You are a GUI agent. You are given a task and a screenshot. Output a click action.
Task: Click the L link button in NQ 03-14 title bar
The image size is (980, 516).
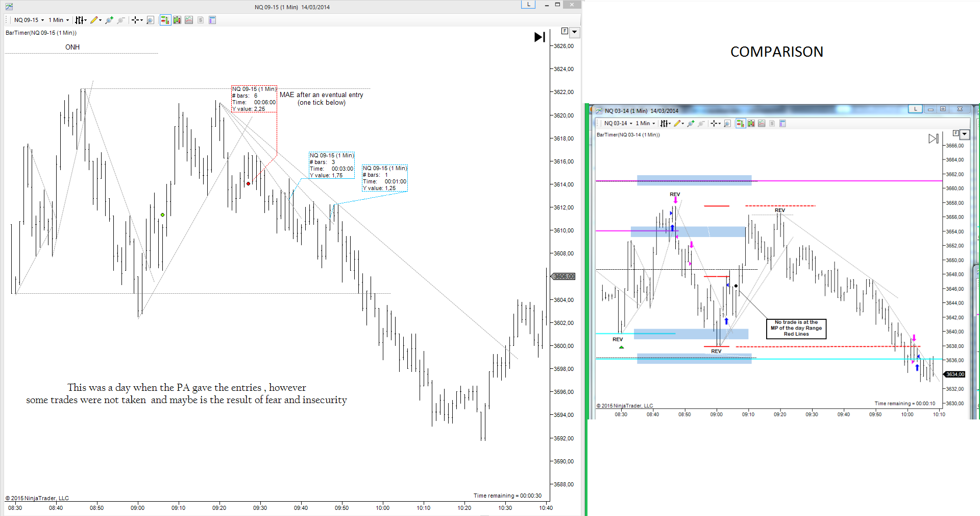click(x=915, y=109)
